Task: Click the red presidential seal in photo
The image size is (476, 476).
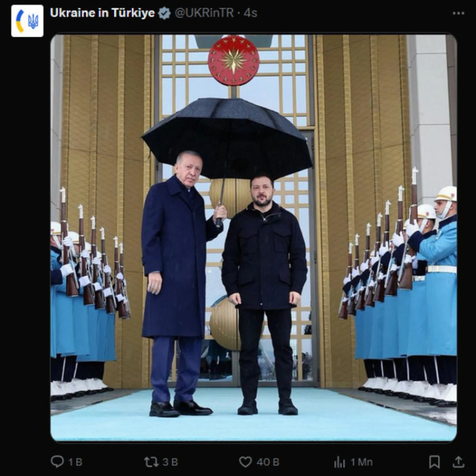Action: coord(234,60)
